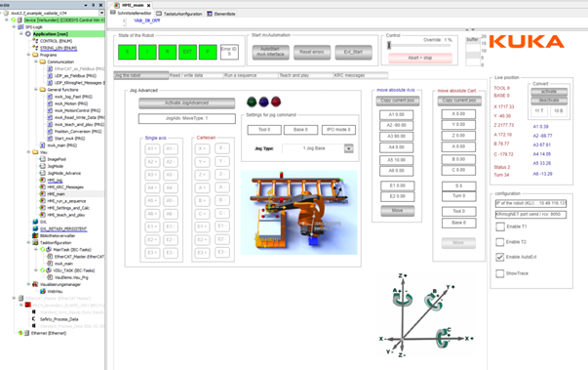Select the Tastaturkonfiguration editor tab
This screenshot has height=370, width=588.
coord(179,14)
